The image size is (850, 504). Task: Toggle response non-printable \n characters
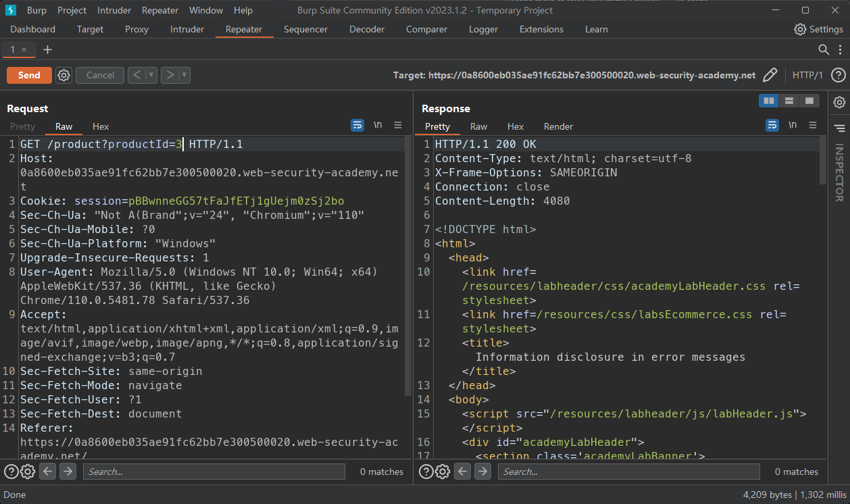pyautogui.click(x=793, y=125)
